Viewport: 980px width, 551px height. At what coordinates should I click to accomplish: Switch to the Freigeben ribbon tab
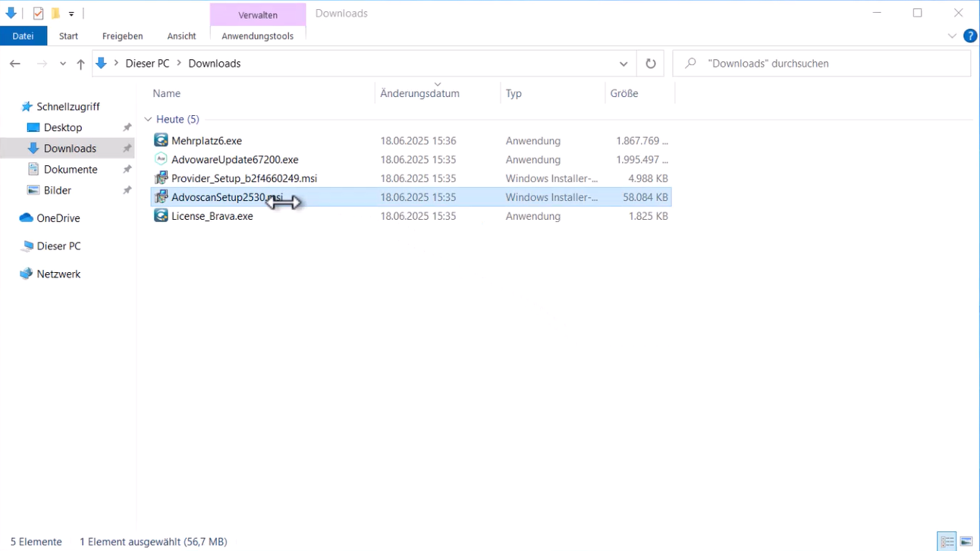(123, 36)
